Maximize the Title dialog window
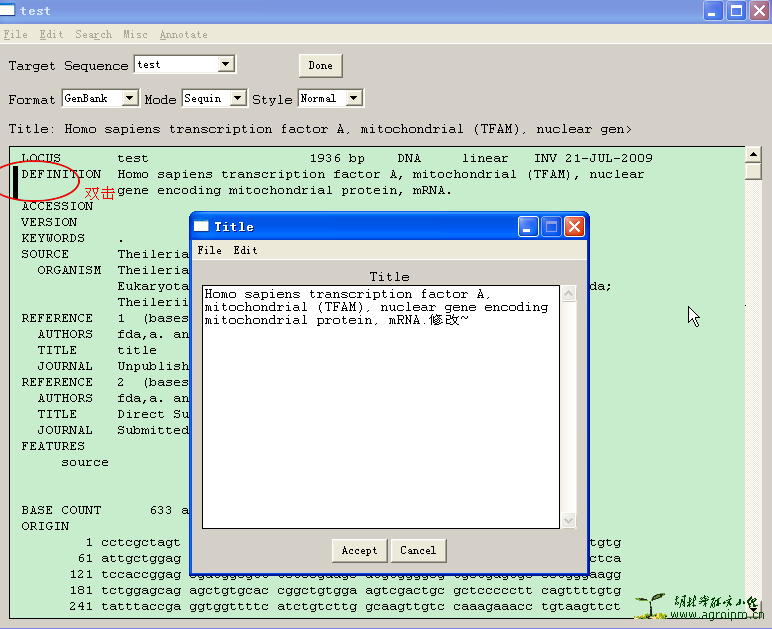 click(551, 227)
